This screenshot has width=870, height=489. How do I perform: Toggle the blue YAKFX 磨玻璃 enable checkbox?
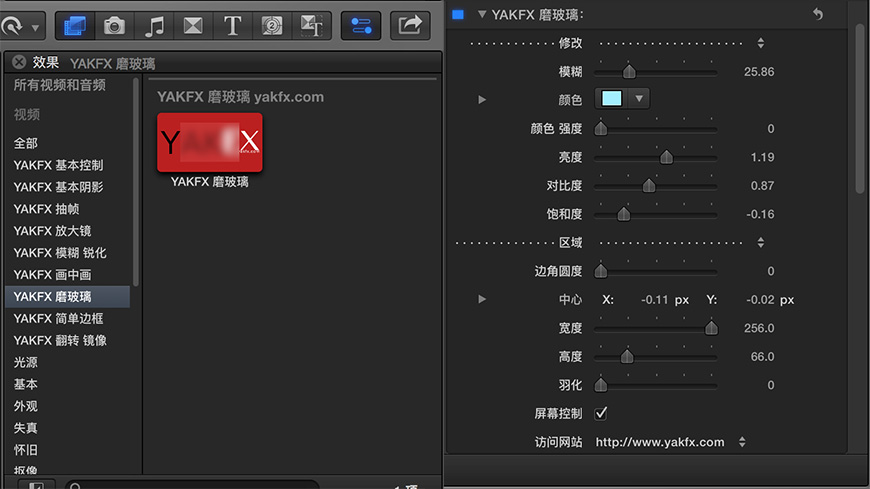coord(458,14)
